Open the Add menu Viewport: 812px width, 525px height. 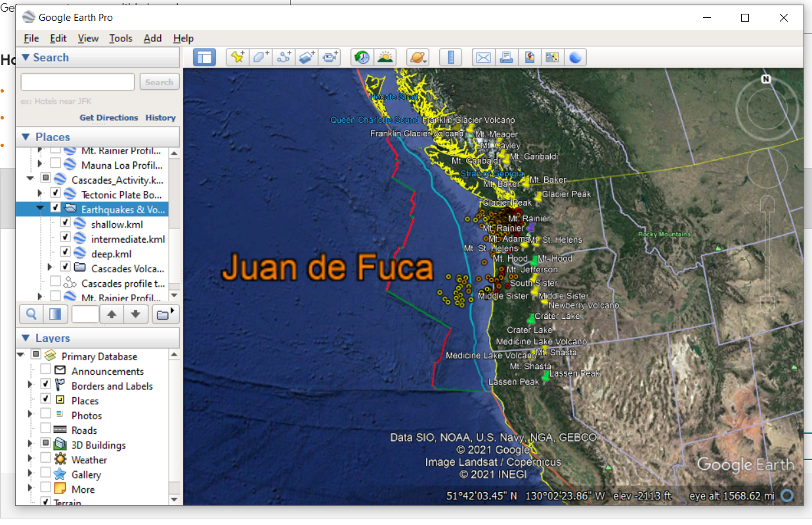pos(152,38)
